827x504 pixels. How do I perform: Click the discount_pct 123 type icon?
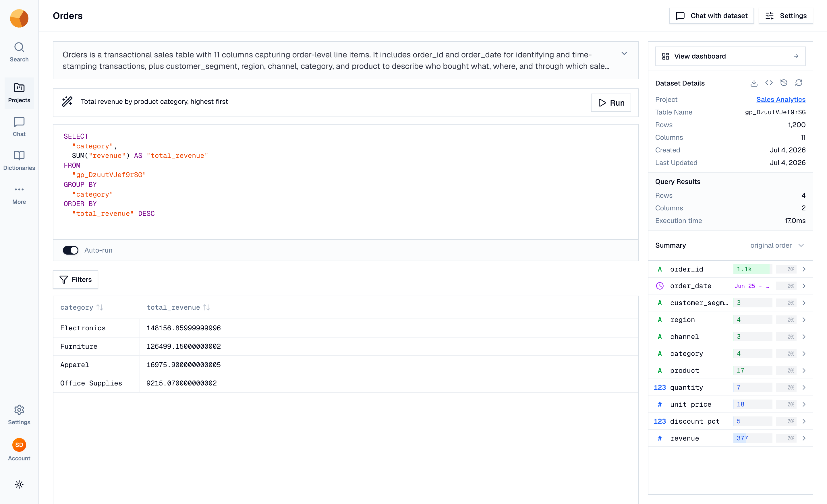(x=660, y=421)
